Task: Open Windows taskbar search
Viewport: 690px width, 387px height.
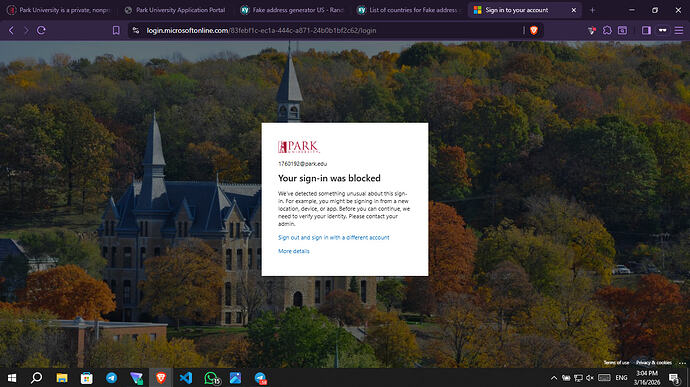Action: (37, 378)
